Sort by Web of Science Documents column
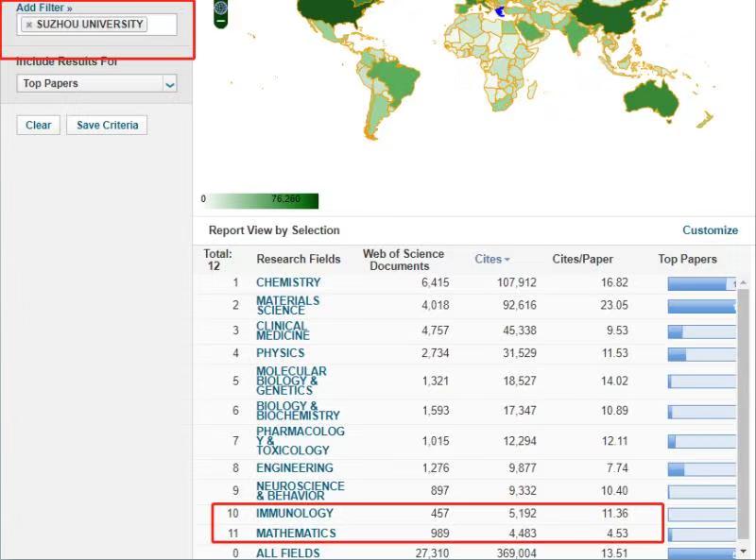Screen dimensions: 756x560 click(403, 260)
